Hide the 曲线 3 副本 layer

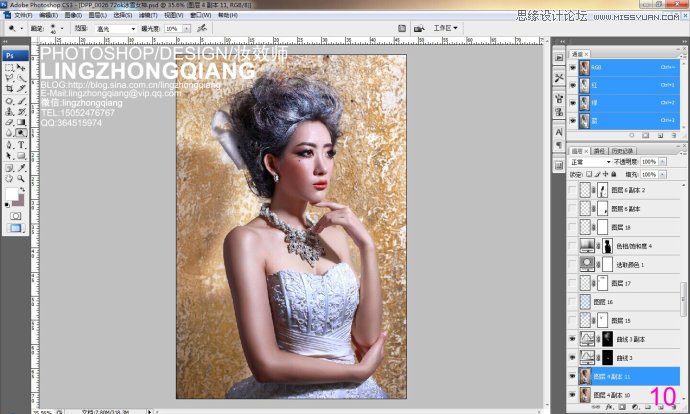(x=573, y=339)
